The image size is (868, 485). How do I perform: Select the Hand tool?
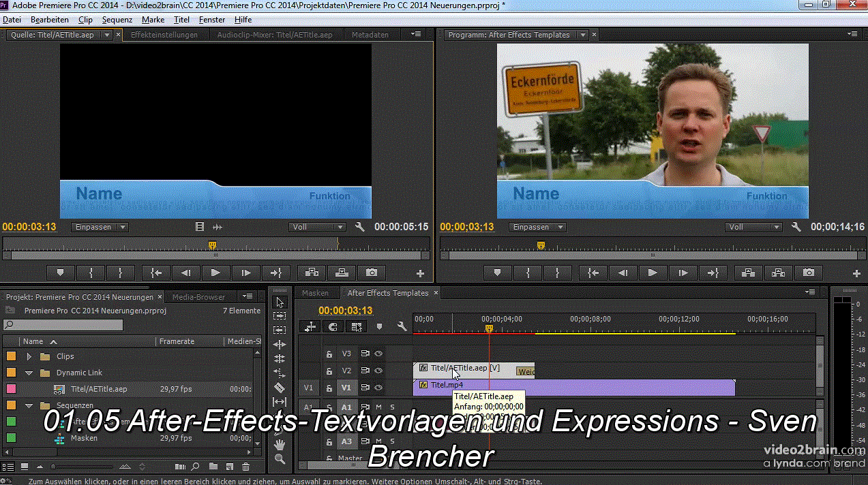coord(280,445)
